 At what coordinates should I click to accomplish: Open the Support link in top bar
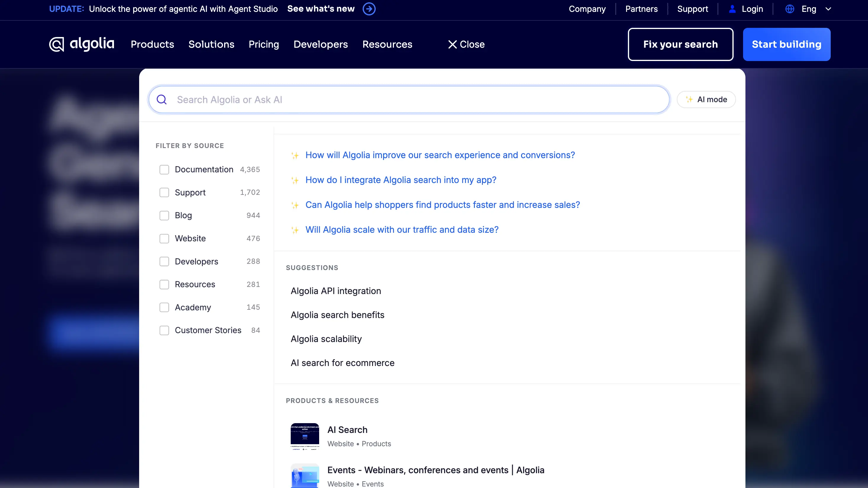[x=692, y=9]
